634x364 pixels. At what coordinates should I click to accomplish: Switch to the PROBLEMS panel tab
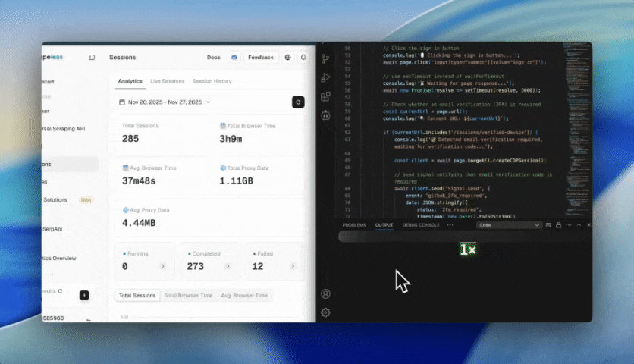click(x=354, y=225)
